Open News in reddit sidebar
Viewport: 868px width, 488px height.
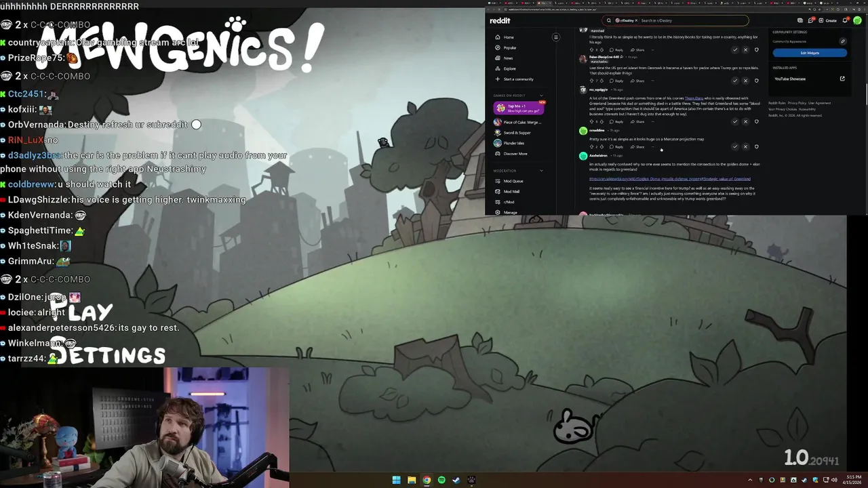508,58
